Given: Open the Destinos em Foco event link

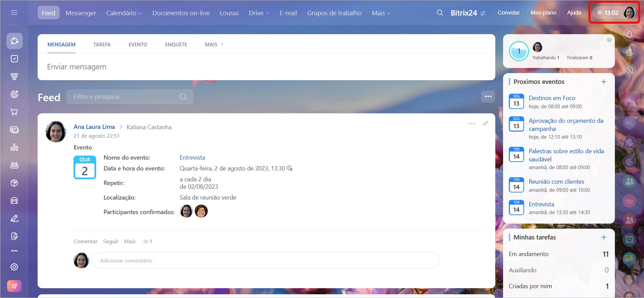Looking at the screenshot, I should point(552,98).
